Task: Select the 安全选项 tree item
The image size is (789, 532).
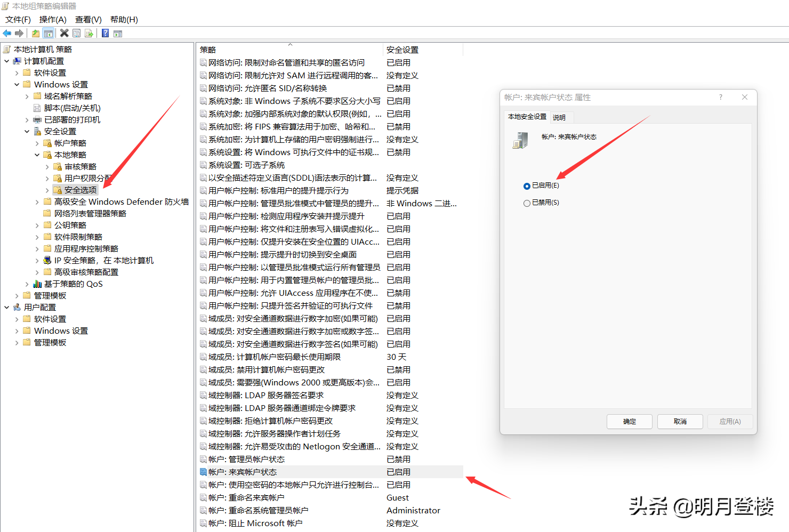Action: 80,190
